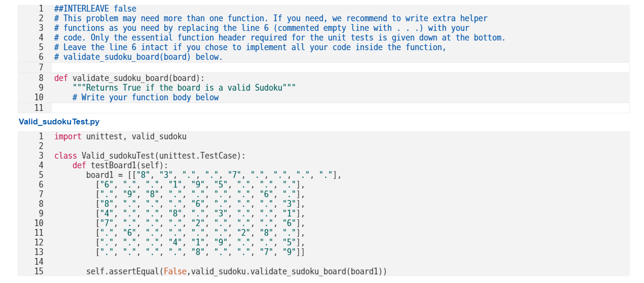Click line number 15 in test code block
Viewport: 644px width, 283px height.
coord(39,271)
